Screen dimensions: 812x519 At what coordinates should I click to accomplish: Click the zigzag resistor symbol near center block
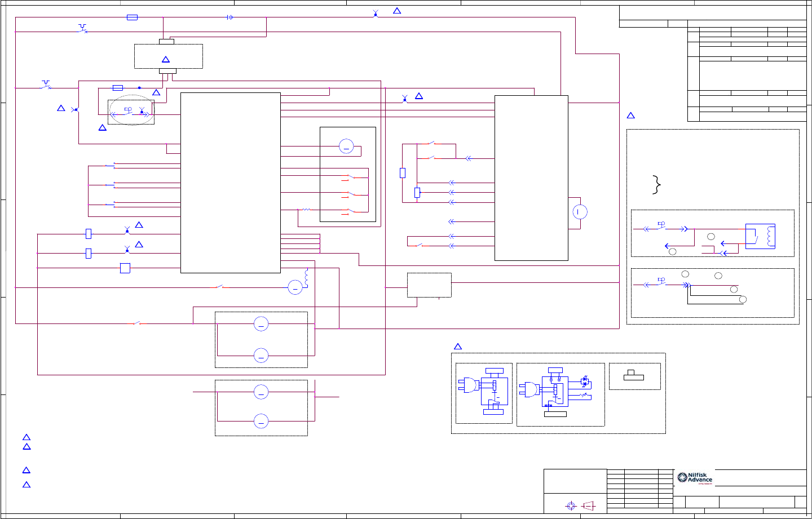point(306,210)
